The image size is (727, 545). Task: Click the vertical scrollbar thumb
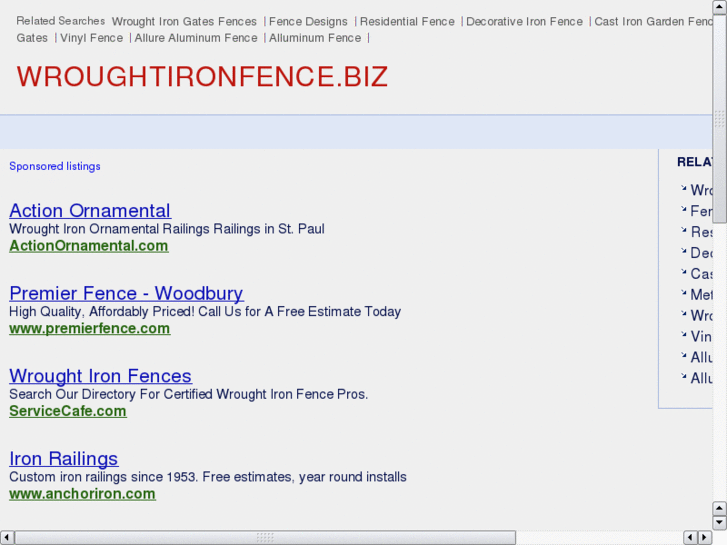click(719, 118)
